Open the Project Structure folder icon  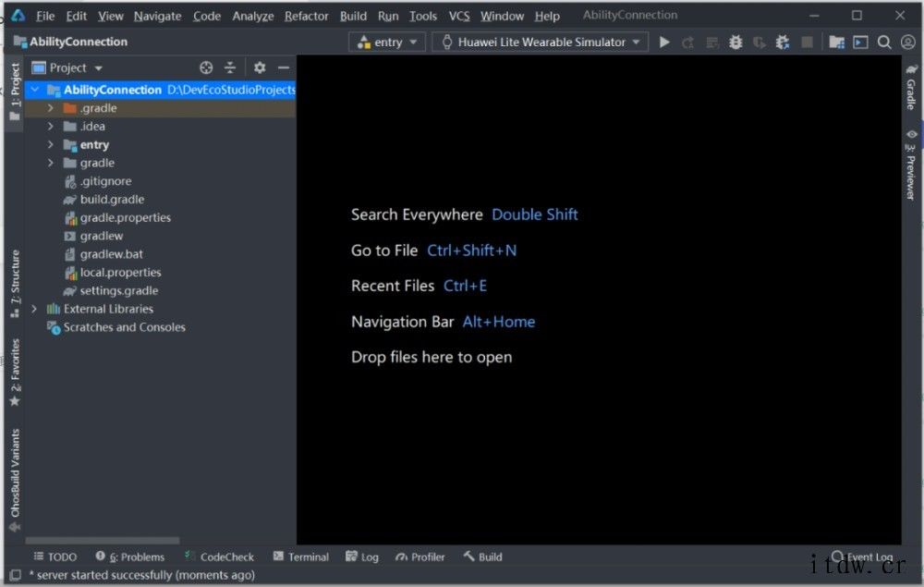click(x=836, y=42)
